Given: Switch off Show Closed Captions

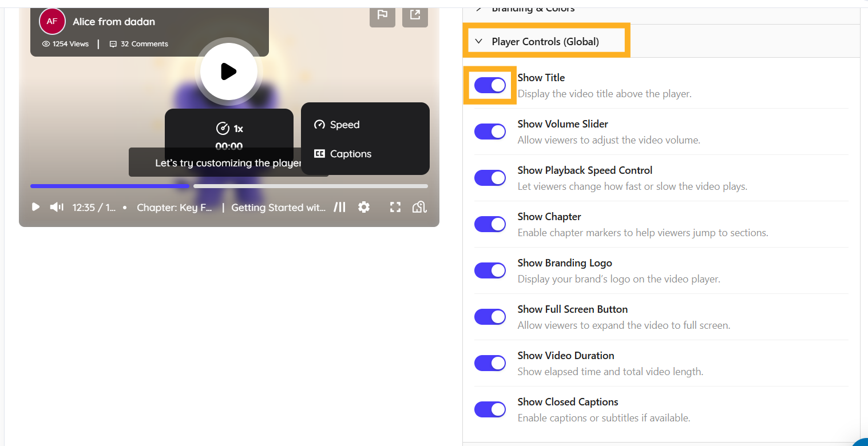Looking at the screenshot, I should coord(490,409).
